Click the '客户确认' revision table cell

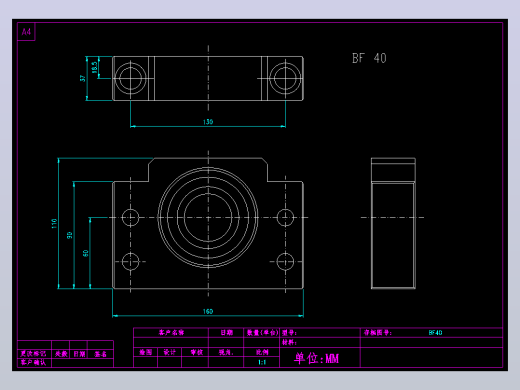point(33,362)
